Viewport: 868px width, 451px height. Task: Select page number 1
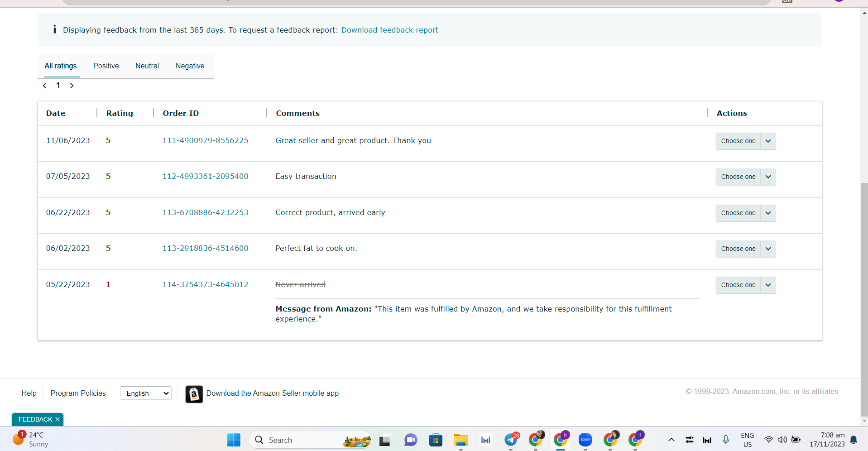click(x=58, y=85)
